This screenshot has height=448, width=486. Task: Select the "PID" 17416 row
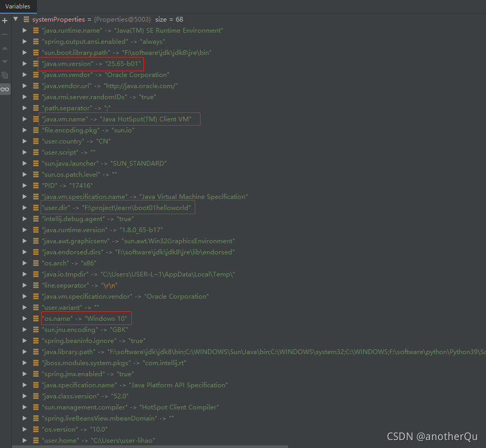tap(67, 186)
